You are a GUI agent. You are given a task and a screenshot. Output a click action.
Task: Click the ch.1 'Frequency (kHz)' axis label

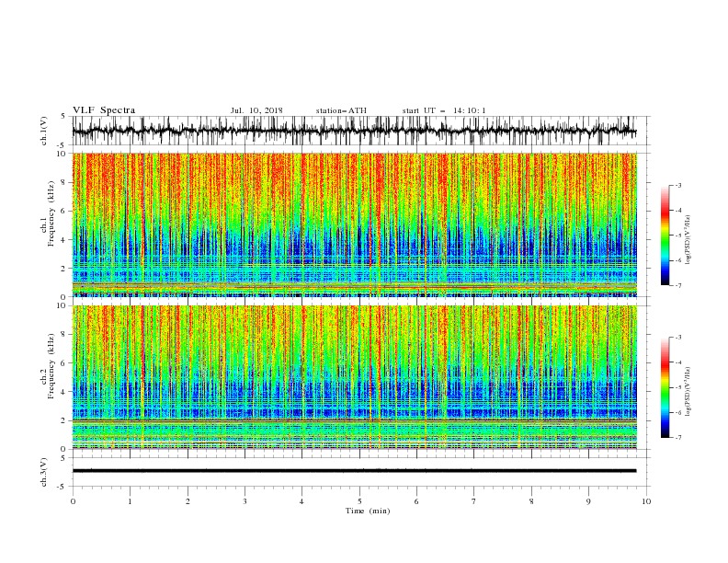pos(51,213)
